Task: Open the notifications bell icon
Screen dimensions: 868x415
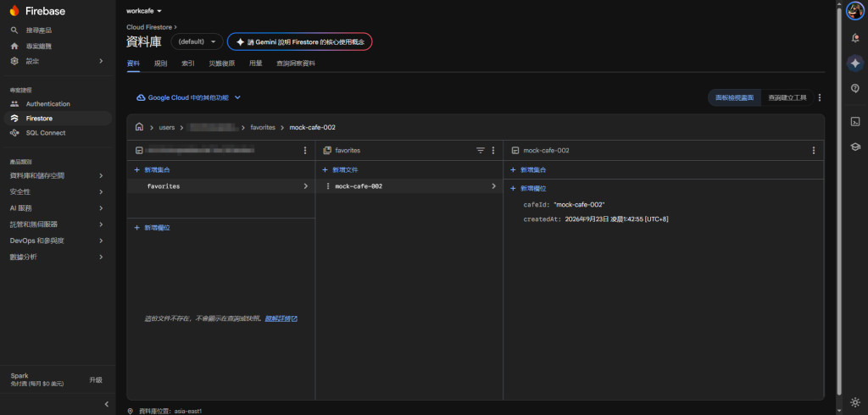Action: coord(854,37)
